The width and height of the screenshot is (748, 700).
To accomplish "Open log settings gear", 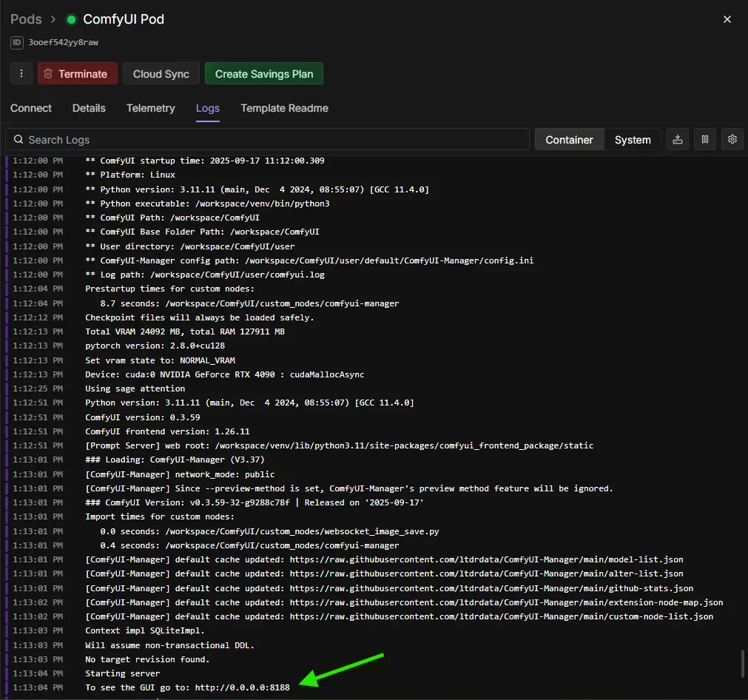I will (732, 139).
